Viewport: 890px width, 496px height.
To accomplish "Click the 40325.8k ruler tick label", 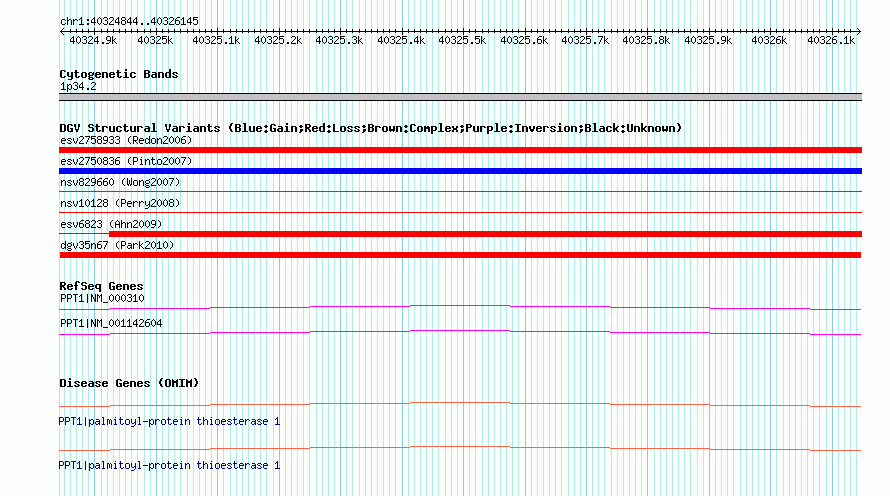I will pyautogui.click(x=646, y=41).
